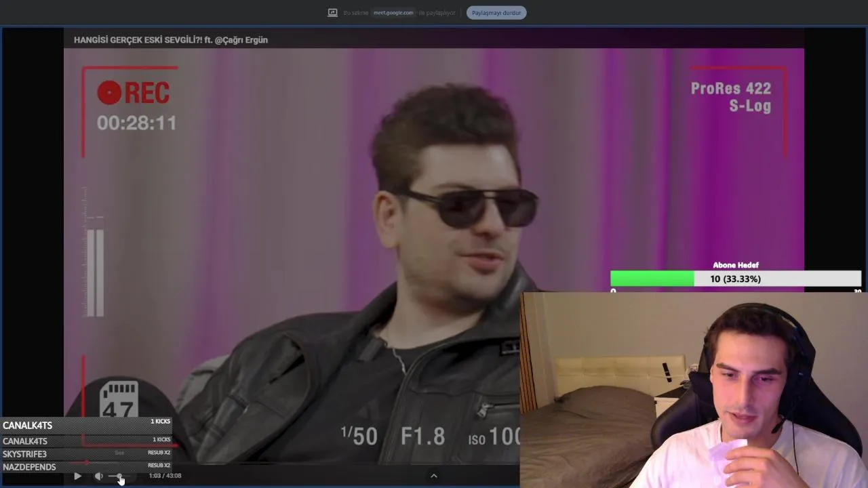Click the REC timecode '00:28:11'

(136, 123)
